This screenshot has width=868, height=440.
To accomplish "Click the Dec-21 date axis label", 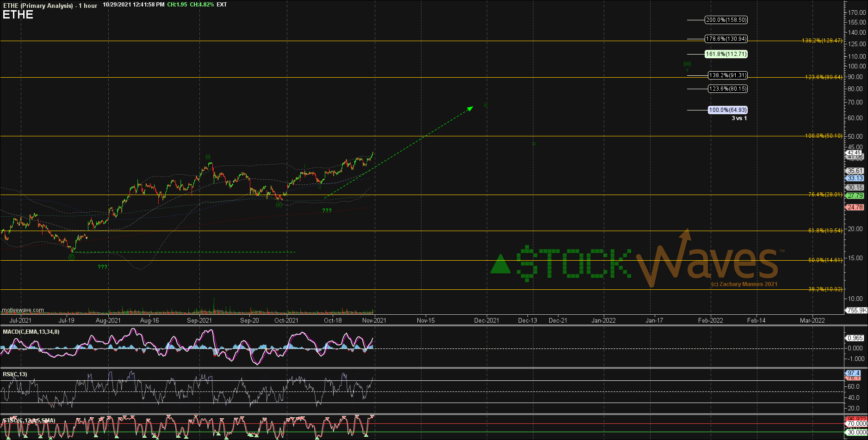I will pos(558,320).
